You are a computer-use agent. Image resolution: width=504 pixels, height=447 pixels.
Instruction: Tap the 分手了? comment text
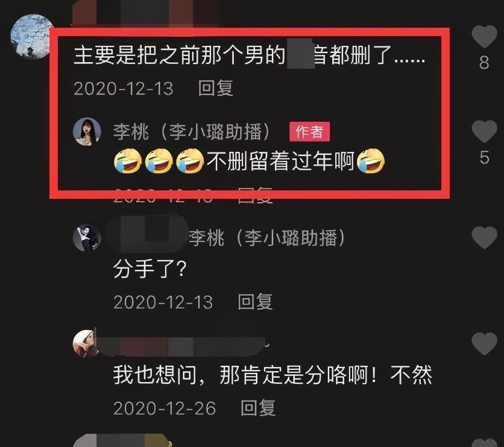[x=150, y=269]
